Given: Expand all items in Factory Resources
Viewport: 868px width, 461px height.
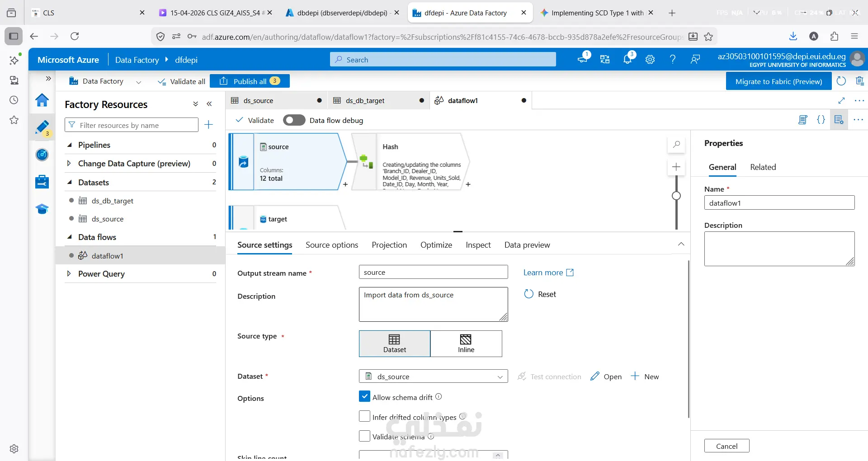Looking at the screenshot, I should click(x=195, y=104).
